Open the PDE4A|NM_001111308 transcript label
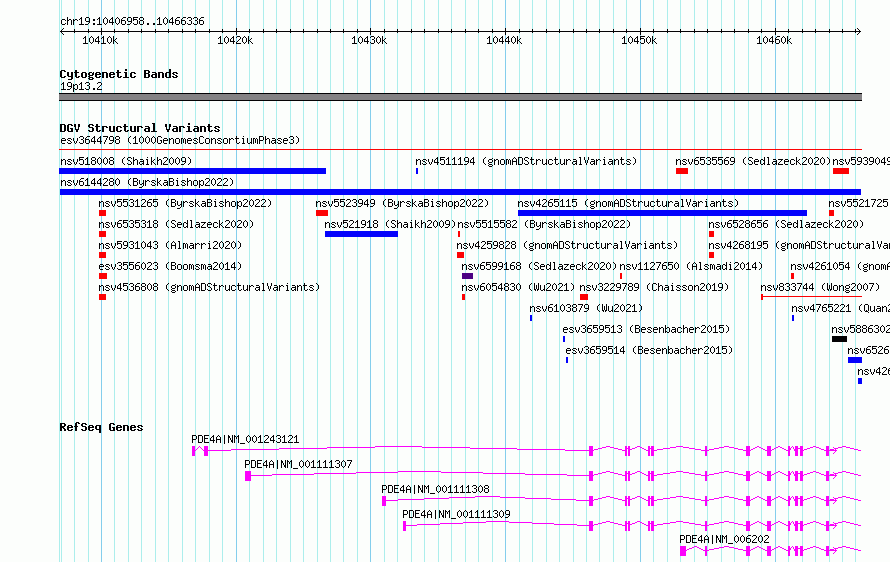 (x=435, y=489)
